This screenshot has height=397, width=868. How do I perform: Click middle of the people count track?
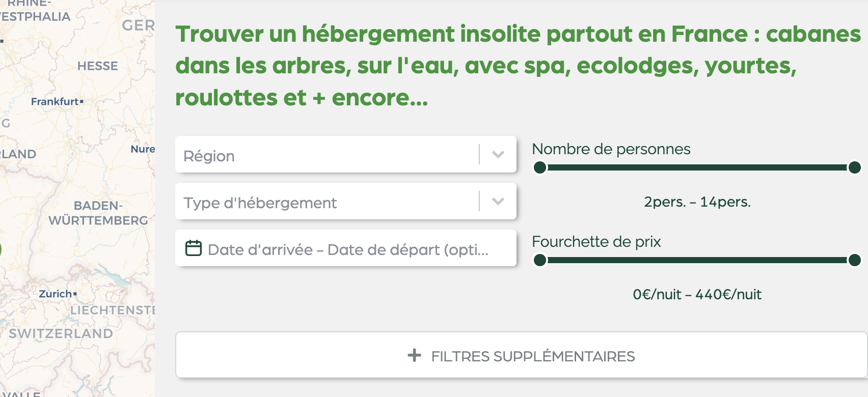click(697, 167)
